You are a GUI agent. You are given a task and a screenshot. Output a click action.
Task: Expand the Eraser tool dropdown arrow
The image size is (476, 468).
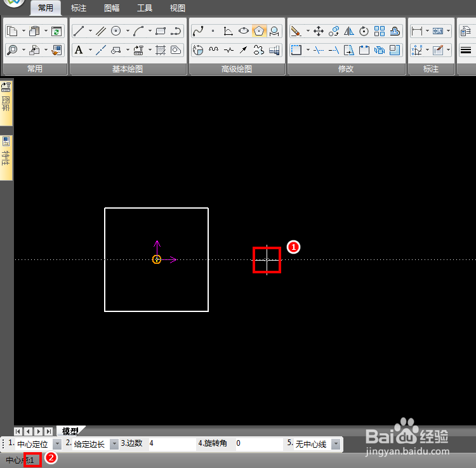pos(308,31)
